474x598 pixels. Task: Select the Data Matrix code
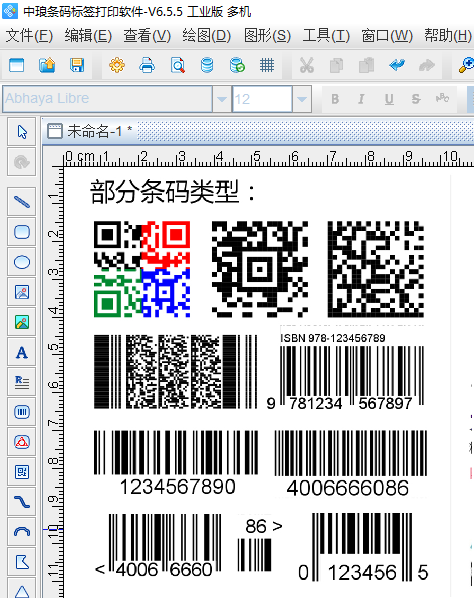click(x=376, y=269)
